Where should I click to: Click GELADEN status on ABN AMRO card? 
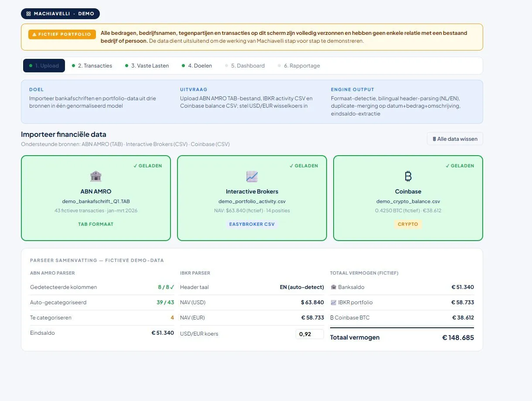click(x=147, y=166)
